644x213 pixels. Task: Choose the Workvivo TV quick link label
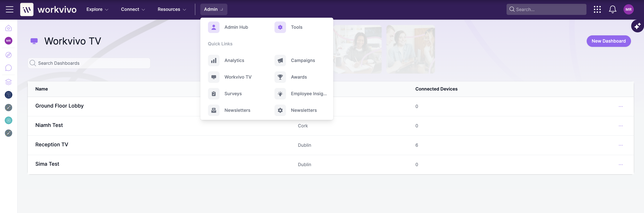tap(238, 77)
